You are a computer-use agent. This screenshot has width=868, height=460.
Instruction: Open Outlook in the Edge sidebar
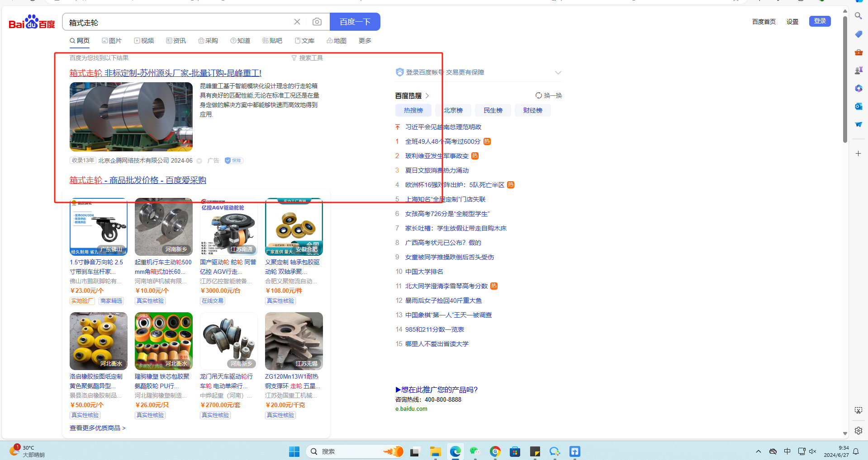[858, 106]
